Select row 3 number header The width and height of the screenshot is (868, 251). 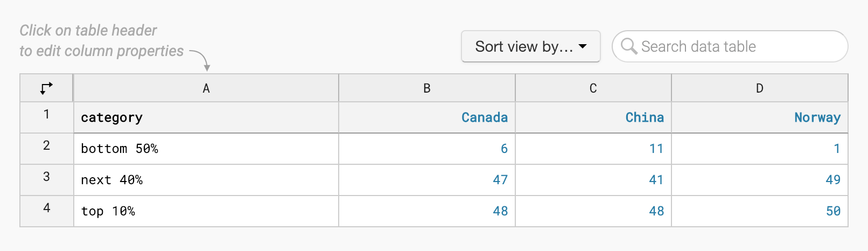coord(46,177)
